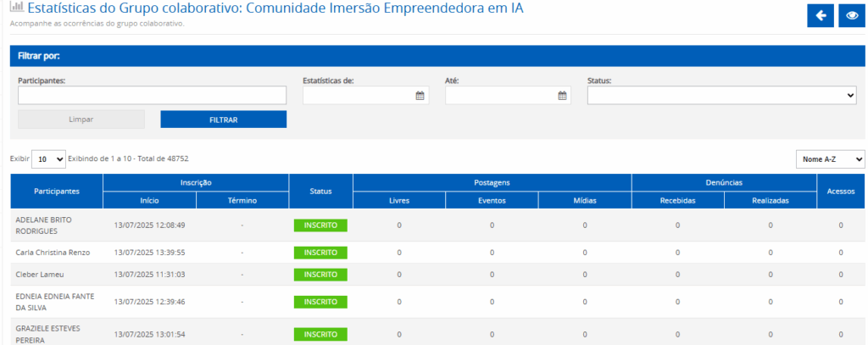Click the statistics bar chart icon
The image size is (868, 345).
coord(16,9)
